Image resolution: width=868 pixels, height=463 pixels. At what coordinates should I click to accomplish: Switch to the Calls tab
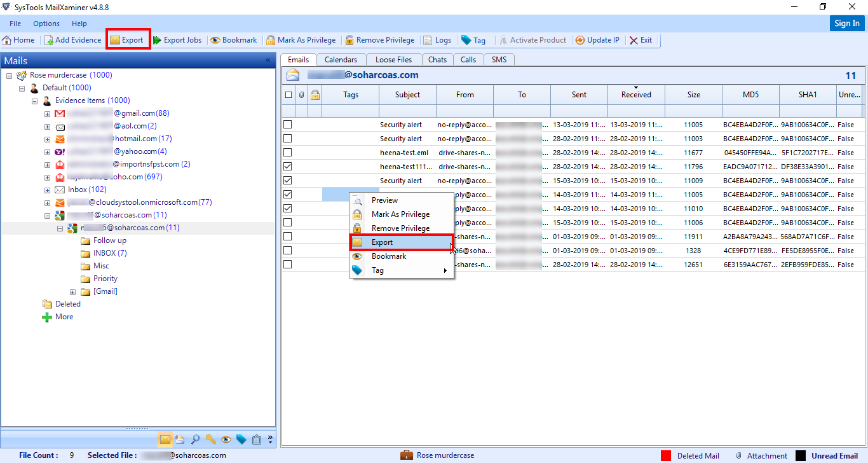[468, 60]
